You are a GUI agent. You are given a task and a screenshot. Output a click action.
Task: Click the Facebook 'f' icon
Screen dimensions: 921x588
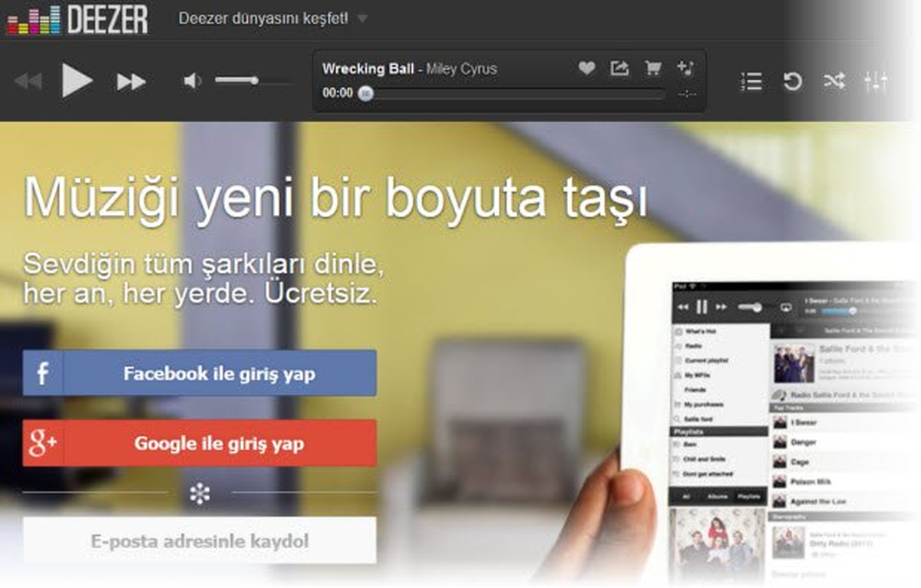[43, 373]
